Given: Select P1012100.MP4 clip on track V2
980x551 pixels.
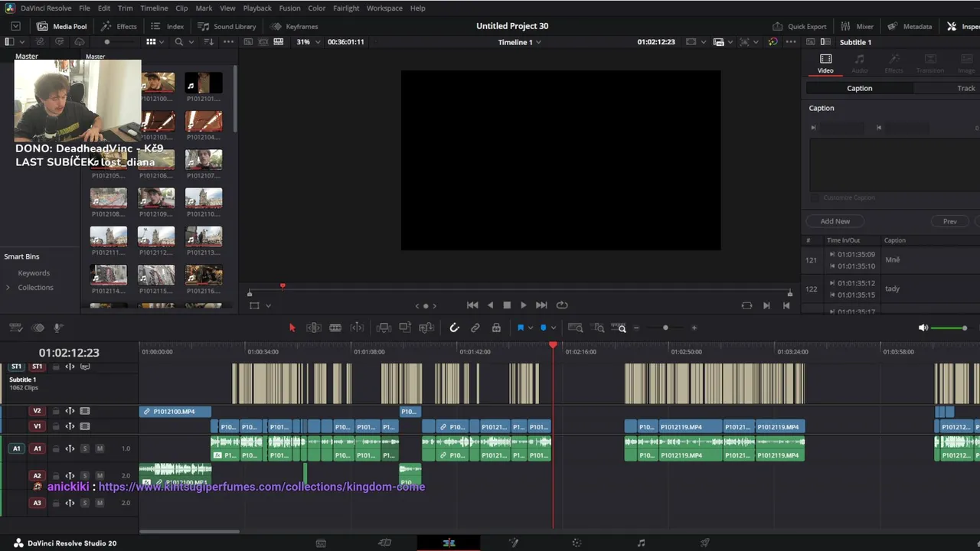Looking at the screenshot, I should coord(175,412).
